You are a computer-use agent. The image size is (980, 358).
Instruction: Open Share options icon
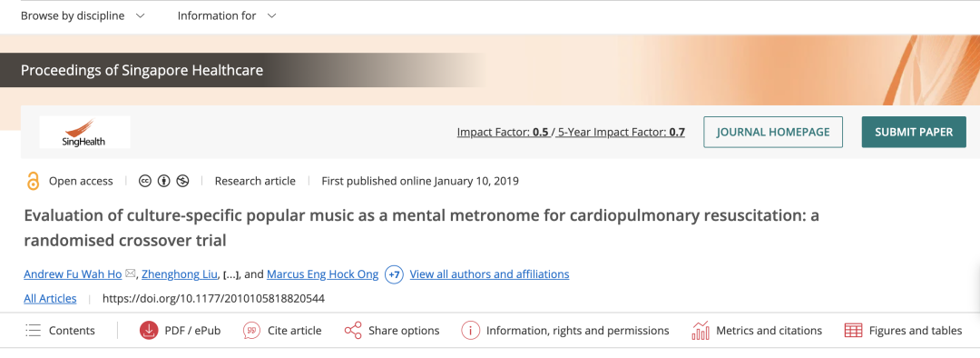353,331
